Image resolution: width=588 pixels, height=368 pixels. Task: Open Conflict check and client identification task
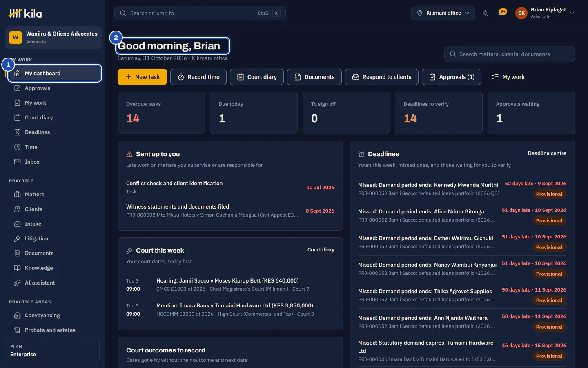pos(230,187)
